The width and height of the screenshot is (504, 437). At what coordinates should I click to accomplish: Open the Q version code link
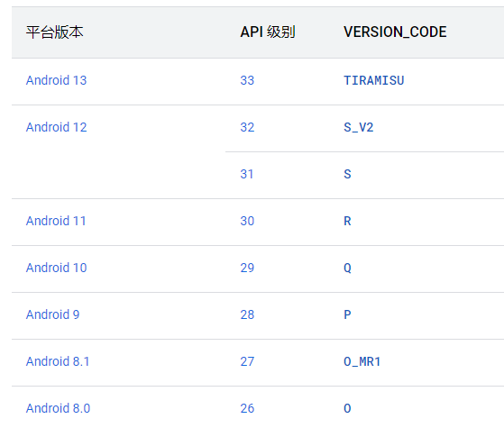[x=347, y=268]
